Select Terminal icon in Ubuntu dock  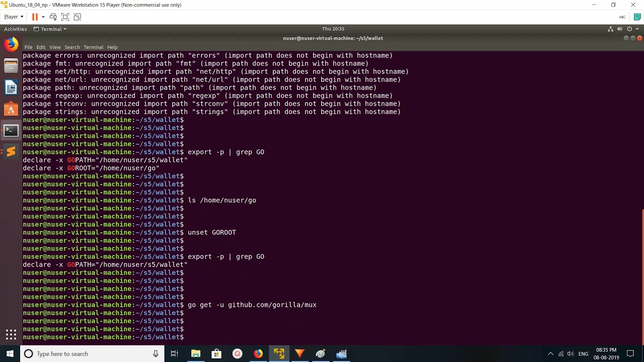pos(11,131)
